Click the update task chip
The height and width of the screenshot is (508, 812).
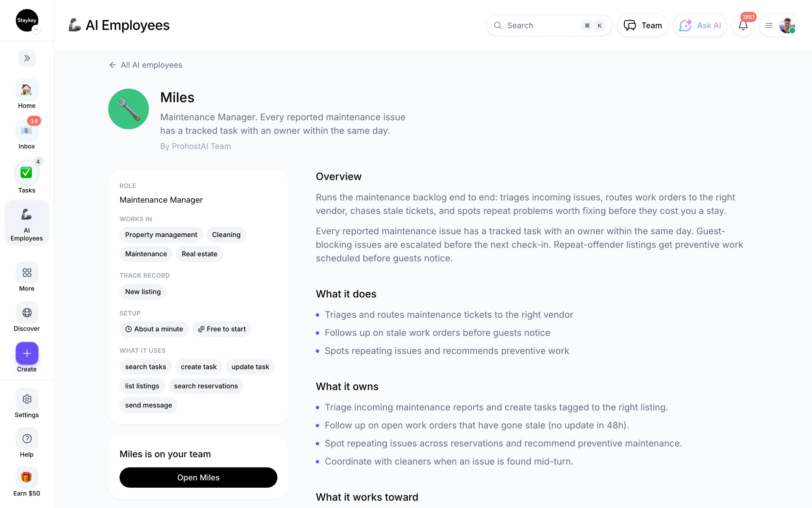250,367
